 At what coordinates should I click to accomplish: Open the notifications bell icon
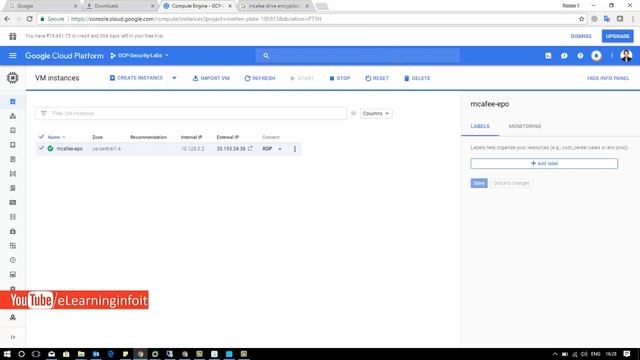click(596, 56)
